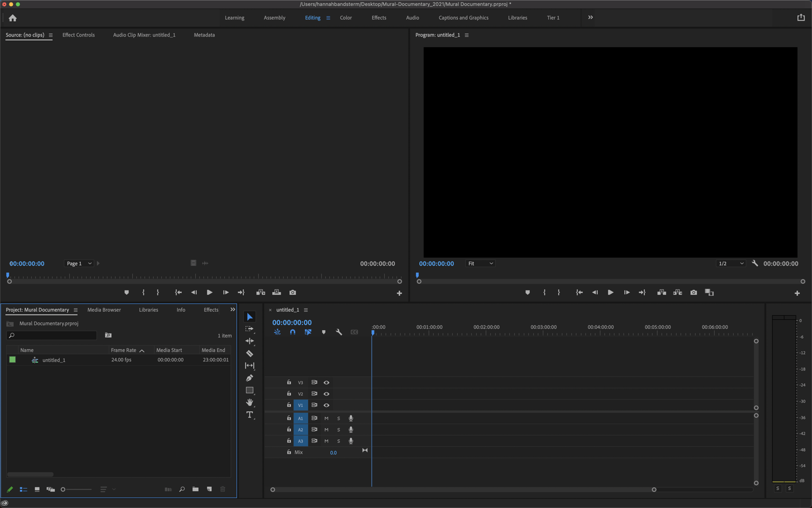Hide track V1 output eye
The width and height of the screenshot is (812, 508).
click(x=326, y=405)
